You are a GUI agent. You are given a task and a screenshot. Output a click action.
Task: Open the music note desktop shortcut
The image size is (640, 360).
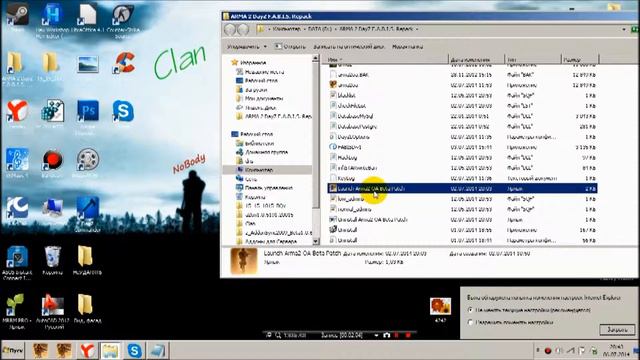[17, 162]
